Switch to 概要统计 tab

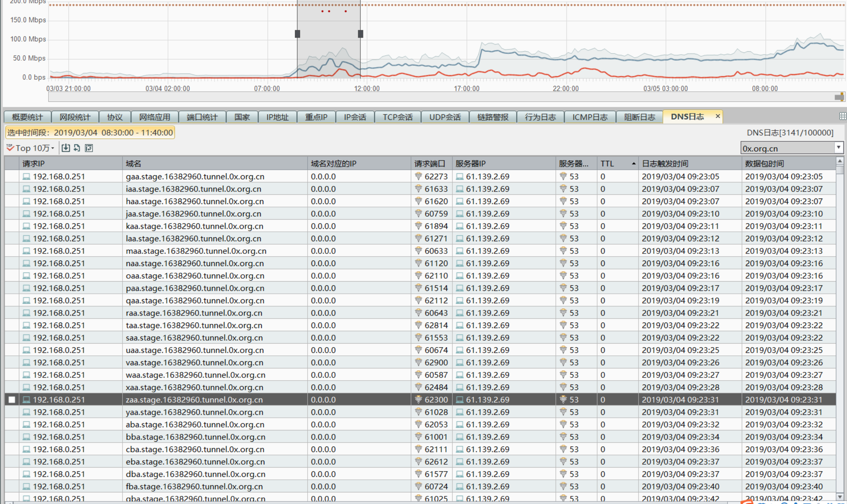[27, 117]
